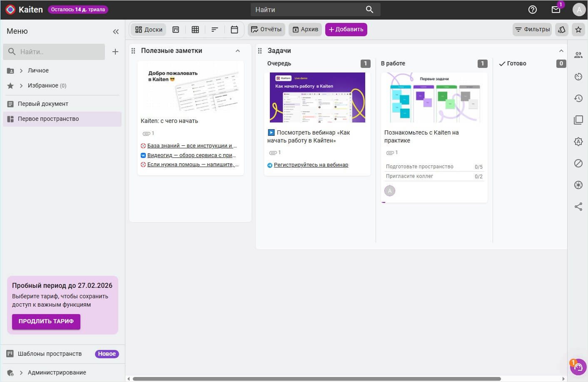Switch to the table grid view icon
Image resolution: width=588 pixels, height=382 pixels.
[195, 30]
